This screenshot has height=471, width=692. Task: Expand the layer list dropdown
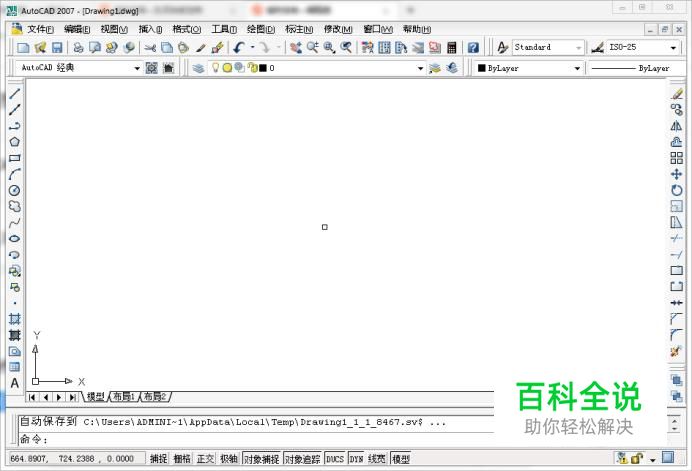click(x=420, y=68)
